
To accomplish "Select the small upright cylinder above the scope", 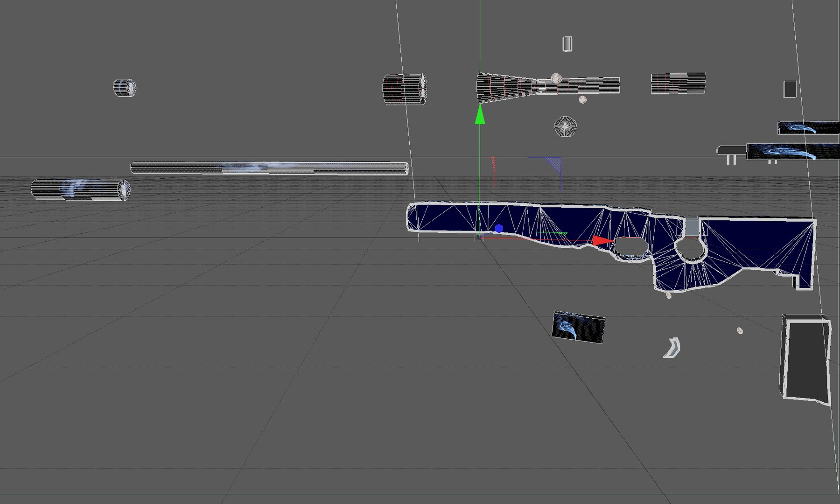I will point(567,44).
